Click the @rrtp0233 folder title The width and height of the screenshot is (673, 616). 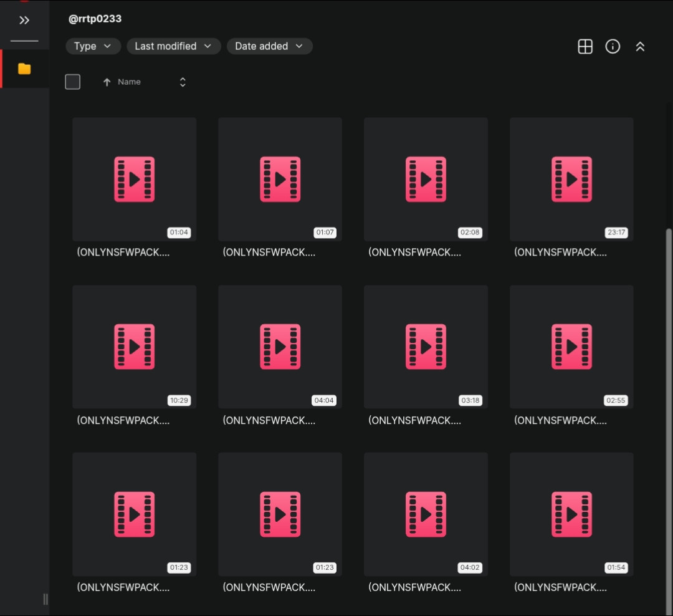coord(95,19)
